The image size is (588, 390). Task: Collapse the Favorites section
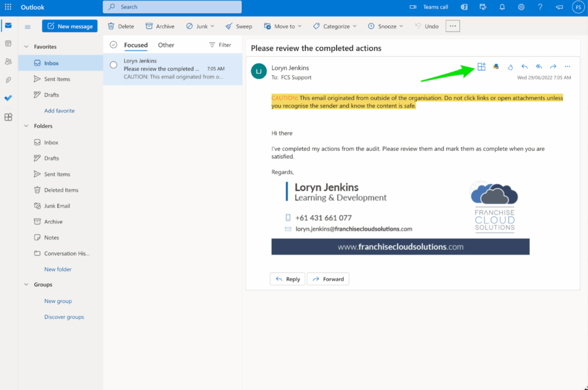tap(26, 47)
